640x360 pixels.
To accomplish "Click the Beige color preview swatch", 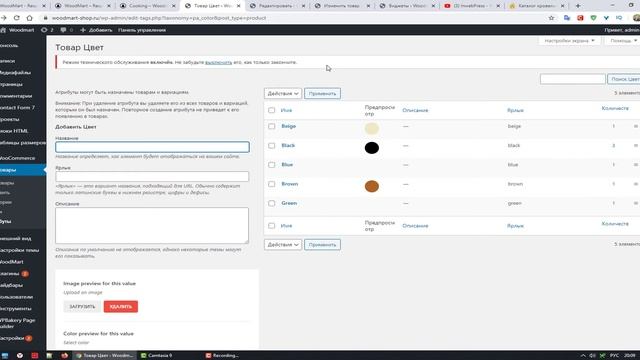I will 372,129.
